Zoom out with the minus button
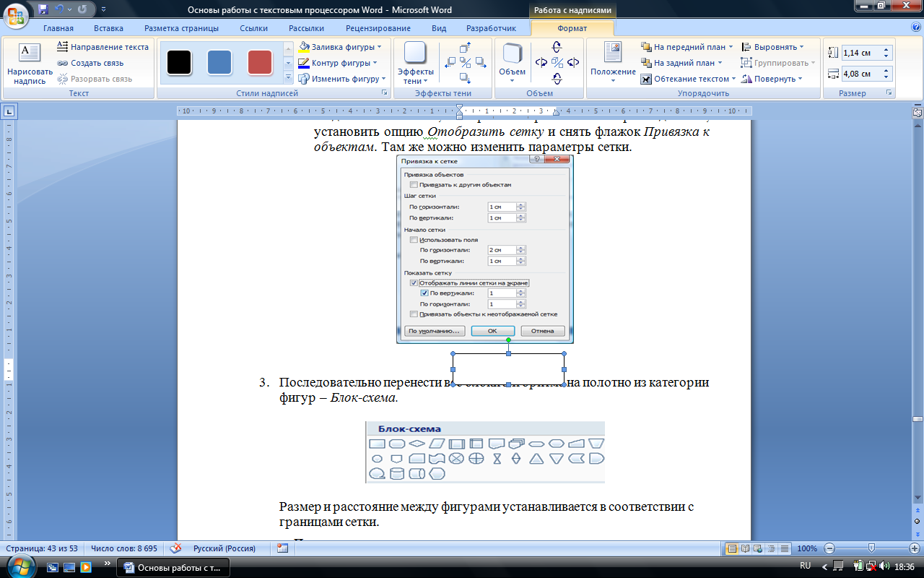Screen dimensions: 924x578 tap(830, 548)
